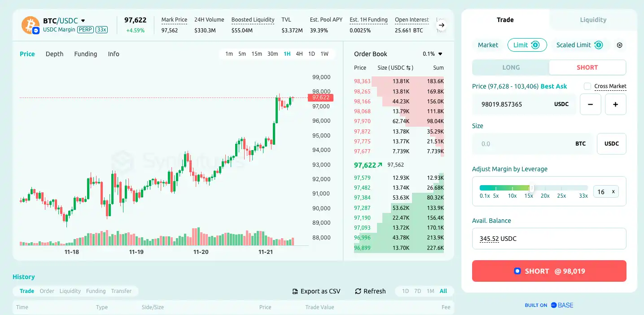This screenshot has width=644, height=315.
Task: Click the right arrow to scroll stats
Action: (441, 25)
